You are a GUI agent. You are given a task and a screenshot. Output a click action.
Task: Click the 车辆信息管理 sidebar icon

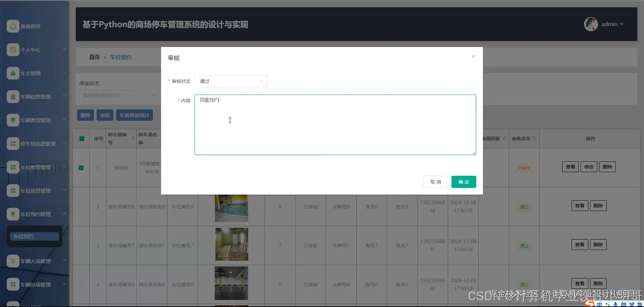pyautogui.click(x=13, y=97)
